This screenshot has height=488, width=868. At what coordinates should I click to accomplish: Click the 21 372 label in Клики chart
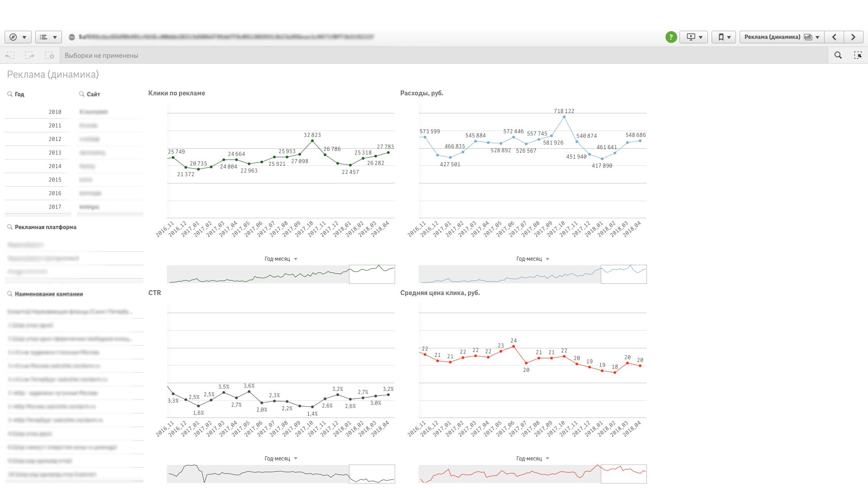[x=186, y=174]
